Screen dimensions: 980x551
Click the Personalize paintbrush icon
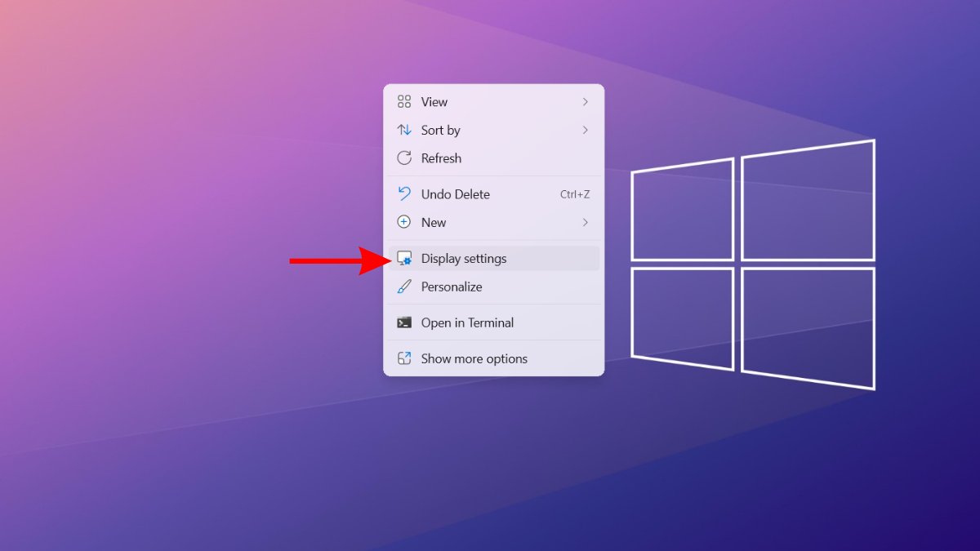(404, 287)
